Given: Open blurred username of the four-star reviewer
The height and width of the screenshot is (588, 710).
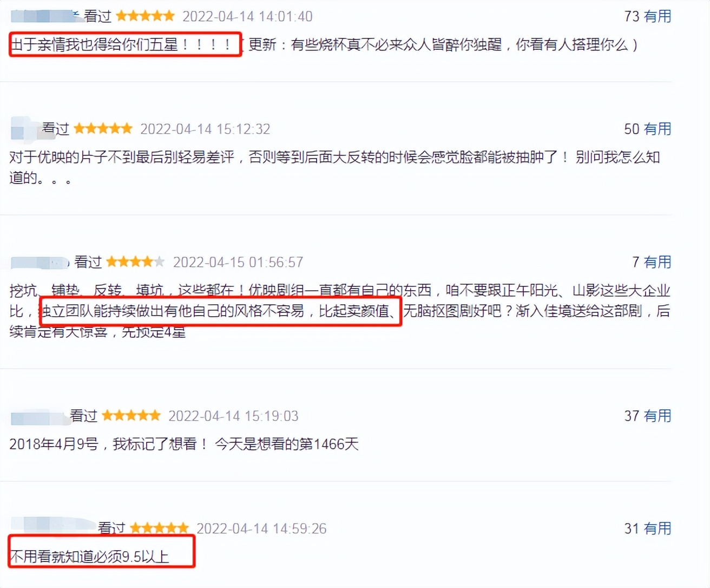Looking at the screenshot, I should click(x=40, y=263).
